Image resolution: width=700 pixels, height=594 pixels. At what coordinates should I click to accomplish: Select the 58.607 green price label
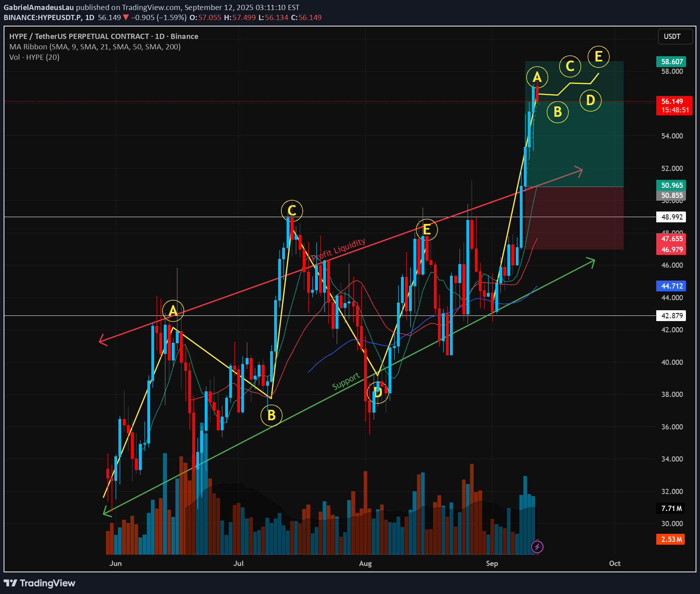click(671, 61)
